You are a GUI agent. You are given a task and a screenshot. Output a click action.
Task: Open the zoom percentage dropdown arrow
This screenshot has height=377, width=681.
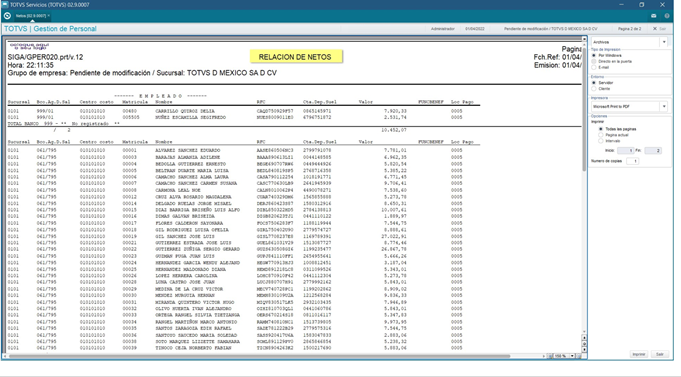(572, 356)
